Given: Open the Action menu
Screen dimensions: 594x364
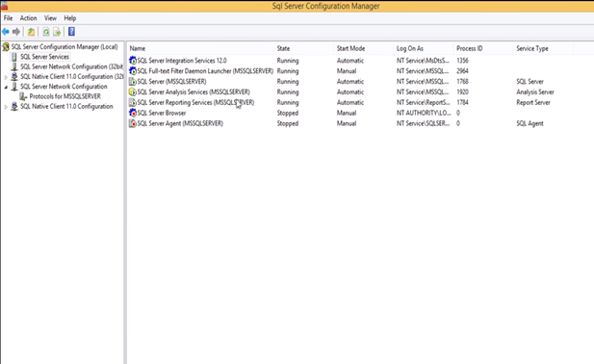Looking at the screenshot, I should click(29, 18).
